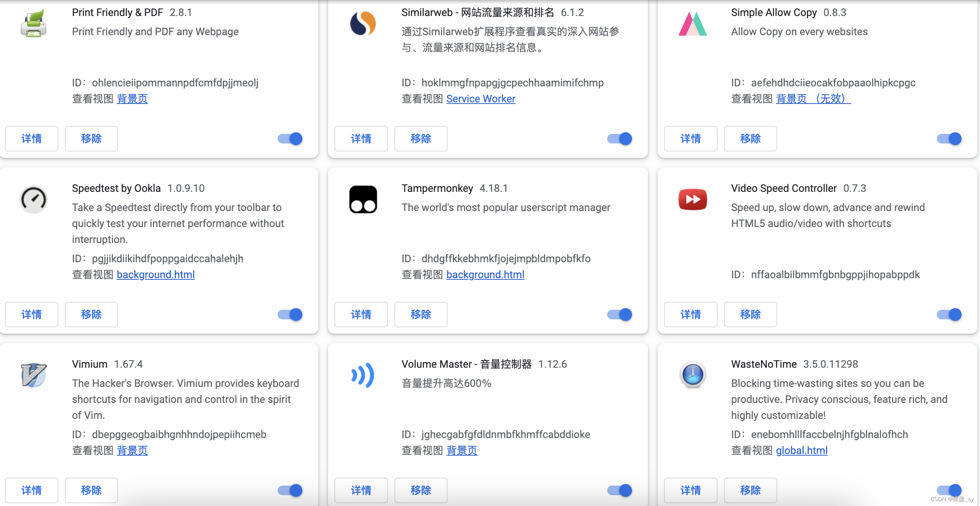Disable the Tampermonkey extension toggle
The width and height of the screenshot is (980, 506).
click(620, 315)
